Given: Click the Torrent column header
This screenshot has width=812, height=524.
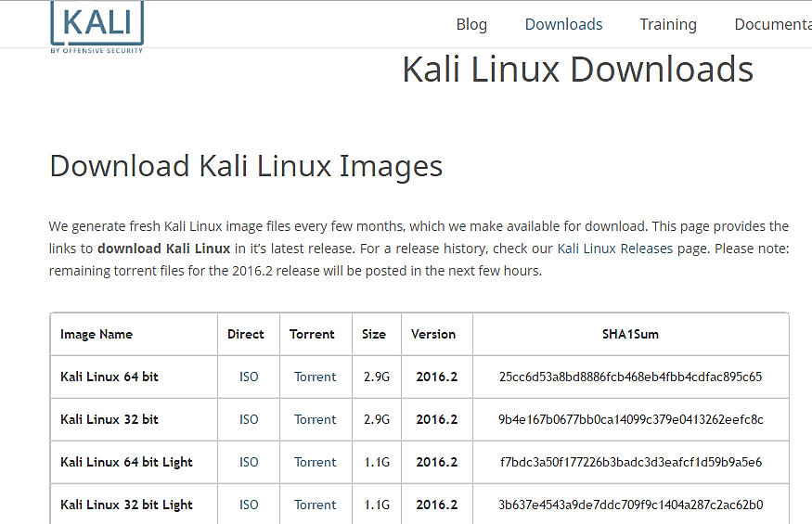Looking at the screenshot, I should pyautogui.click(x=312, y=335).
